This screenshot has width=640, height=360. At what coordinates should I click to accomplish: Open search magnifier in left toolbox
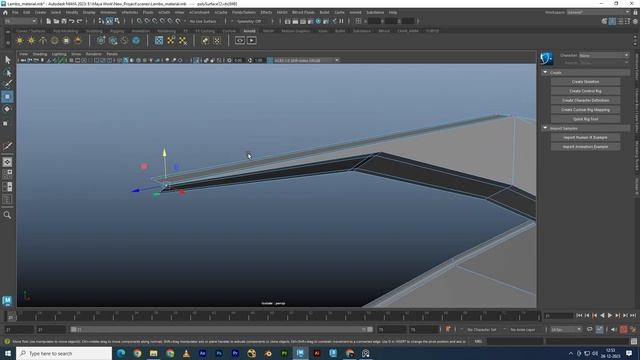pyautogui.click(x=7, y=215)
